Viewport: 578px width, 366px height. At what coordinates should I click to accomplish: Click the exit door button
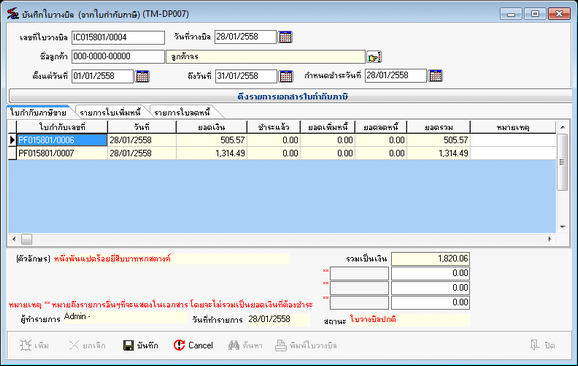coord(542,345)
